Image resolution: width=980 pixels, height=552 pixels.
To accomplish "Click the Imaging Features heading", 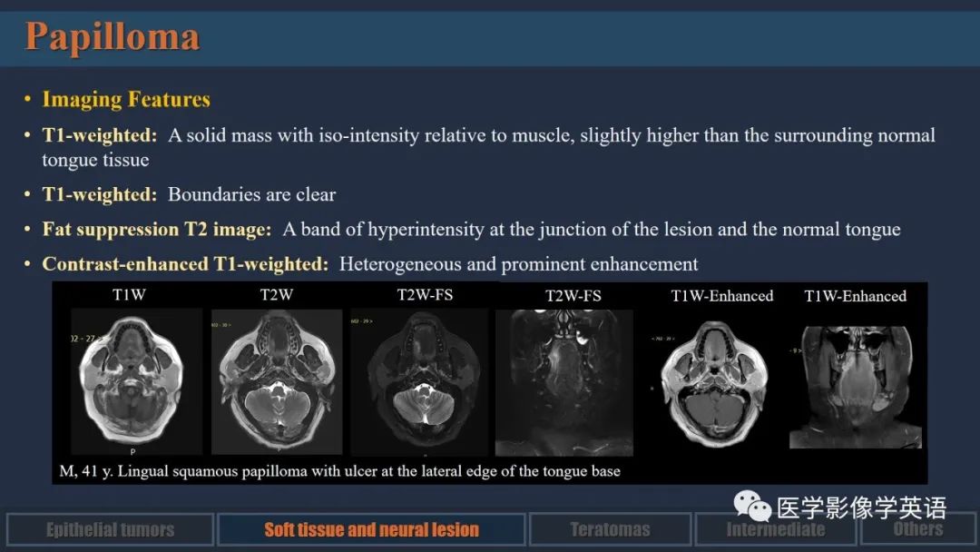I will tap(126, 99).
